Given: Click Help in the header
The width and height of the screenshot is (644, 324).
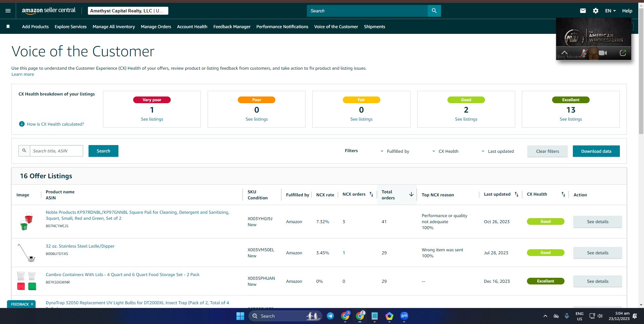Looking at the screenshot, I should tap(627, 11).
